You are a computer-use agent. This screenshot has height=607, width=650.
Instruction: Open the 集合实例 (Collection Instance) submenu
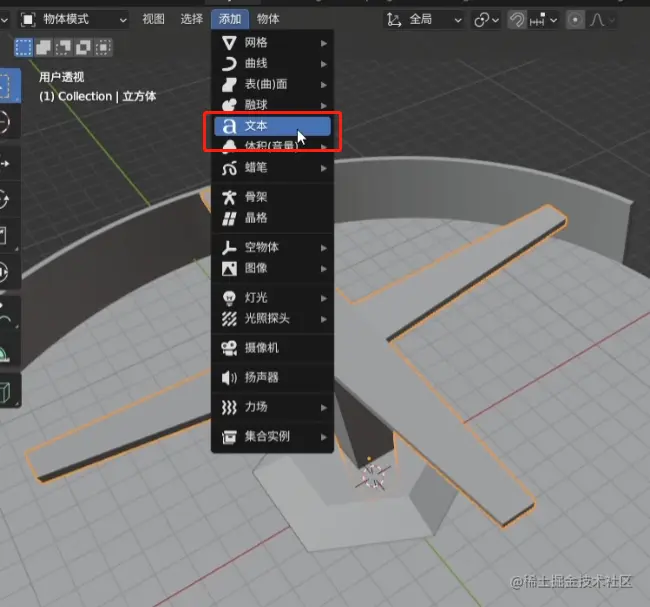click(x=272, y=437)
